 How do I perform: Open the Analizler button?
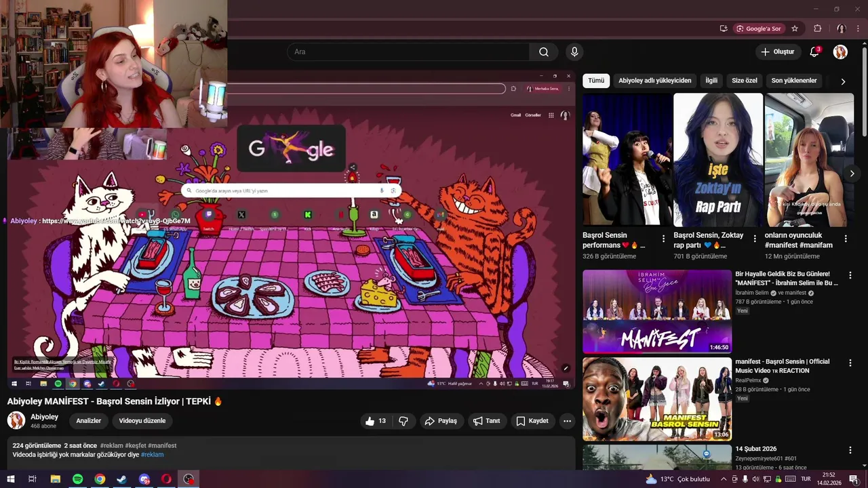(x=88, y=421)
